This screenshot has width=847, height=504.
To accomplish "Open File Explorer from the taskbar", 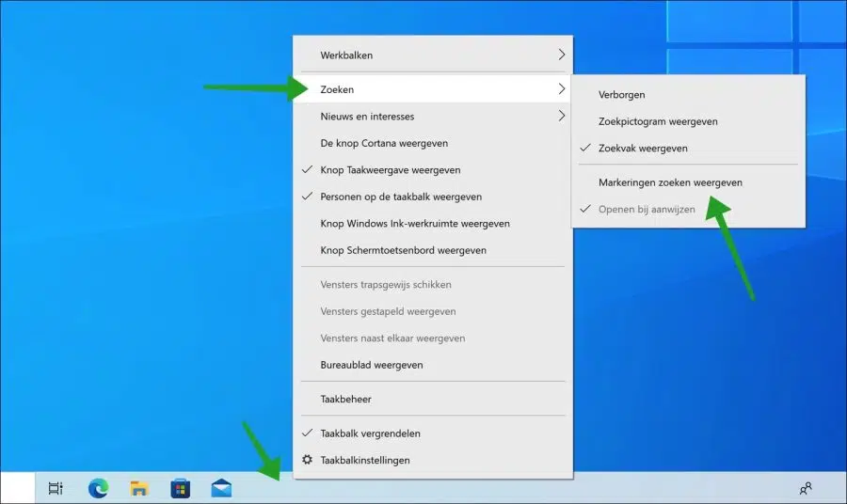I will click(x=139, y=488).
